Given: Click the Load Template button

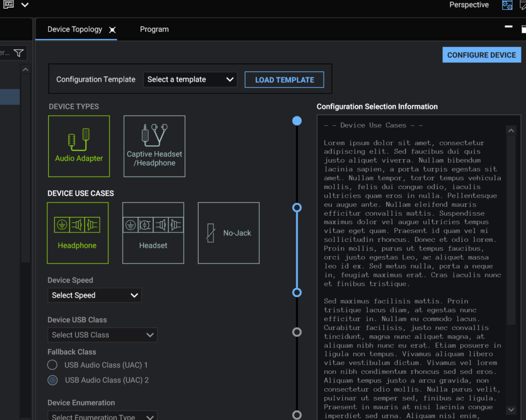Looking at the screenshot, I should click(285, 80).
